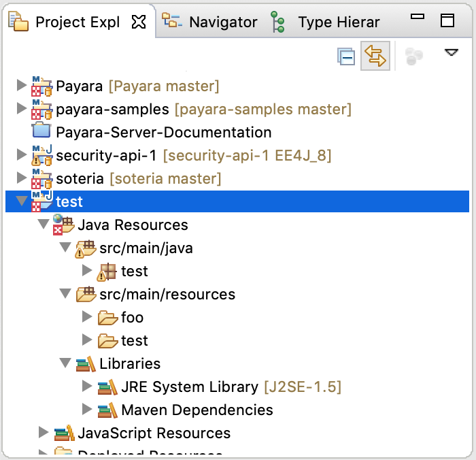Viewport: 476px width, 460px height.
Task: Click the test package icon
Action: click(107, 271)
